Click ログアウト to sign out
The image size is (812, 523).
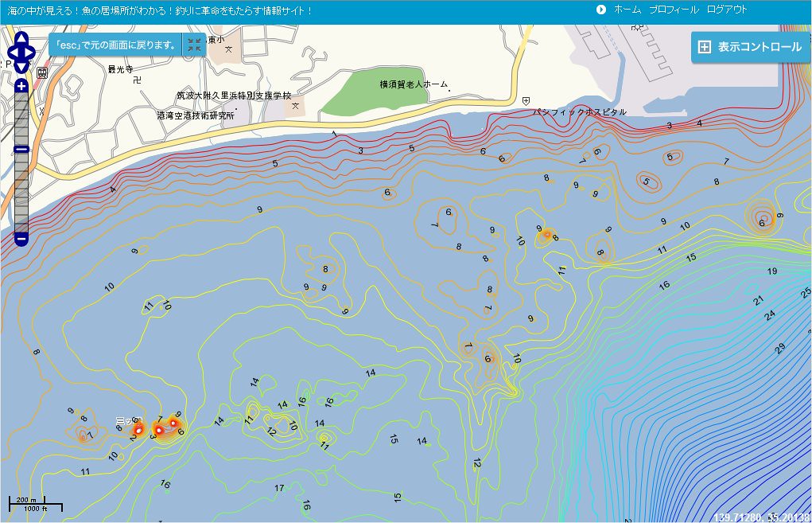(727, 10)
